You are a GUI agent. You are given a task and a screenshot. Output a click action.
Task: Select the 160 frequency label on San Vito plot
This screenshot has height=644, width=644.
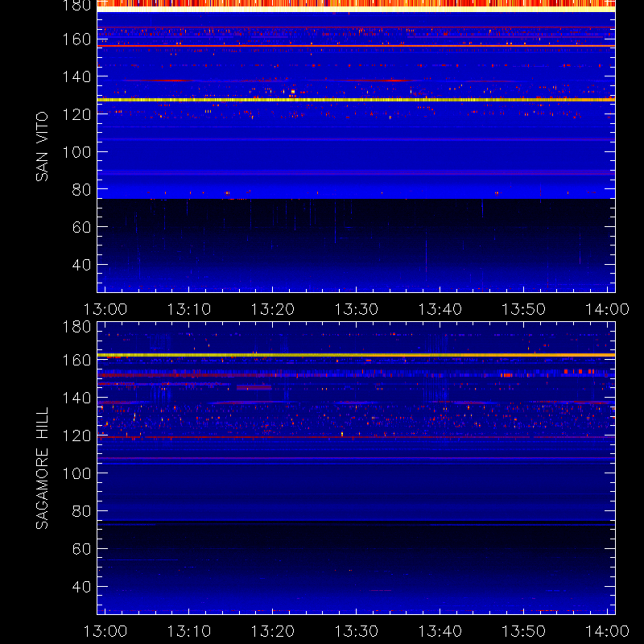pyautogui.click(x=76, y=39)
